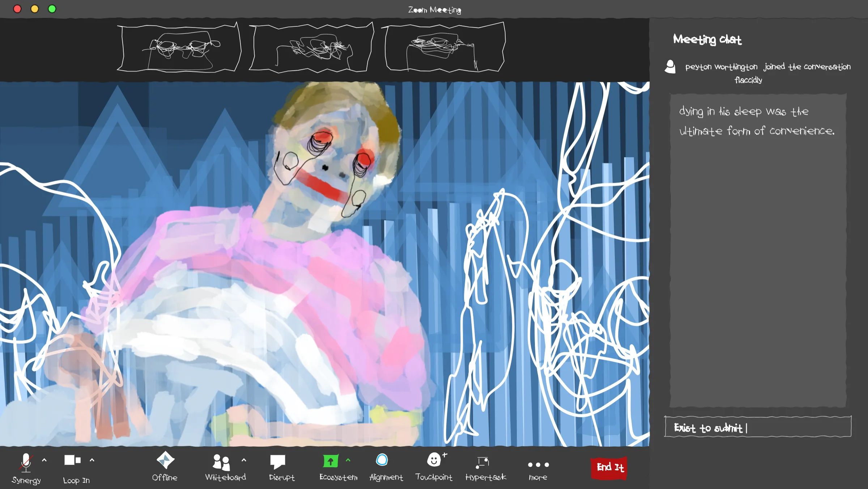This screenshot has height=489, width=868.
Task: Click the Meeting chat heading
Action: coord(707,39)
